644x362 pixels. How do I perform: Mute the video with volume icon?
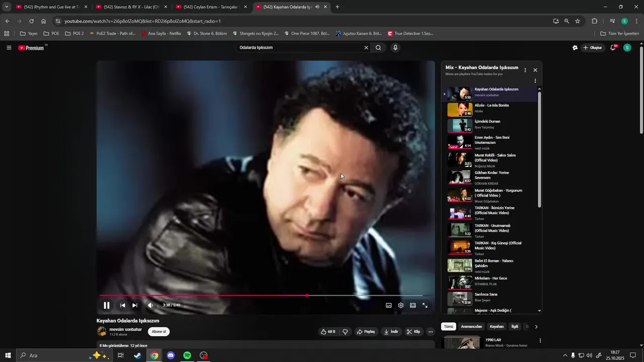[150, 305]
